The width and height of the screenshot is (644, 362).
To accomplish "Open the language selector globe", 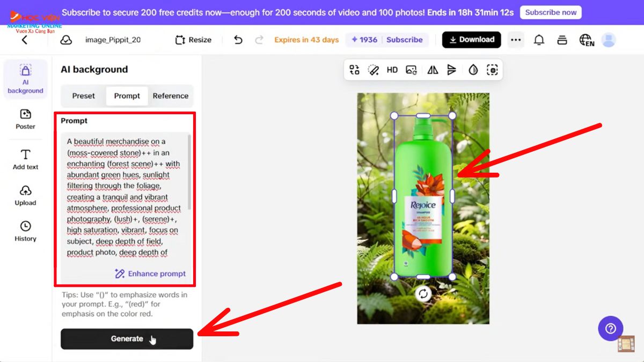I will coord(587,40).
